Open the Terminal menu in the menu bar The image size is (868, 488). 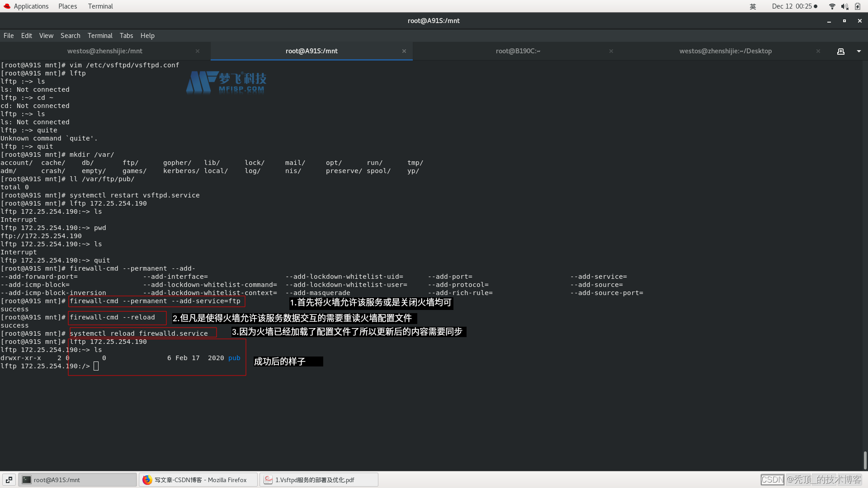point(100,36)
